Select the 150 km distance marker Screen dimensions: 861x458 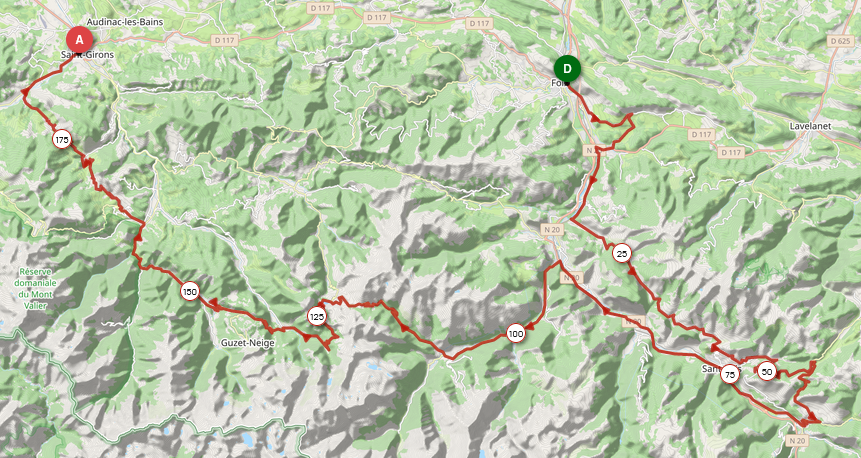click(x=189, y=292)
